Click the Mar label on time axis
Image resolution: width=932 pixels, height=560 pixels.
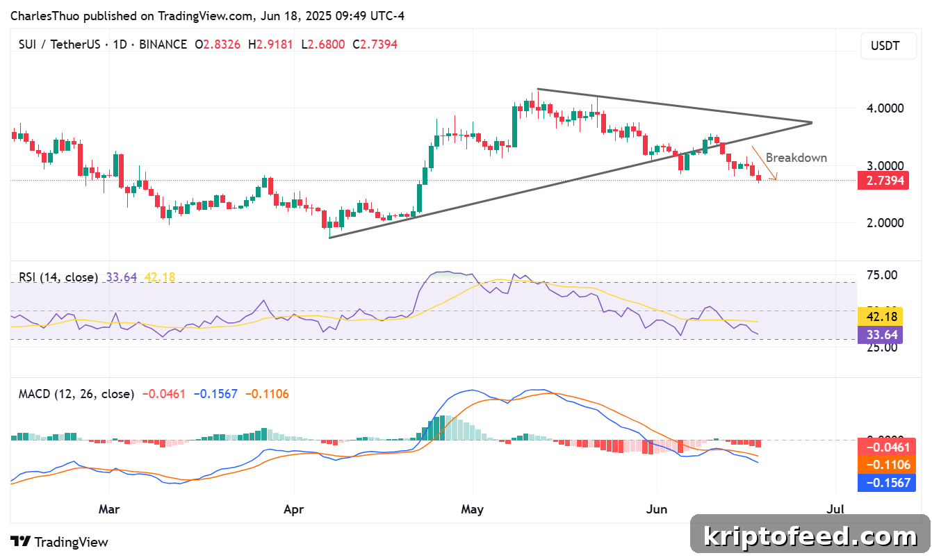[109, 509]
